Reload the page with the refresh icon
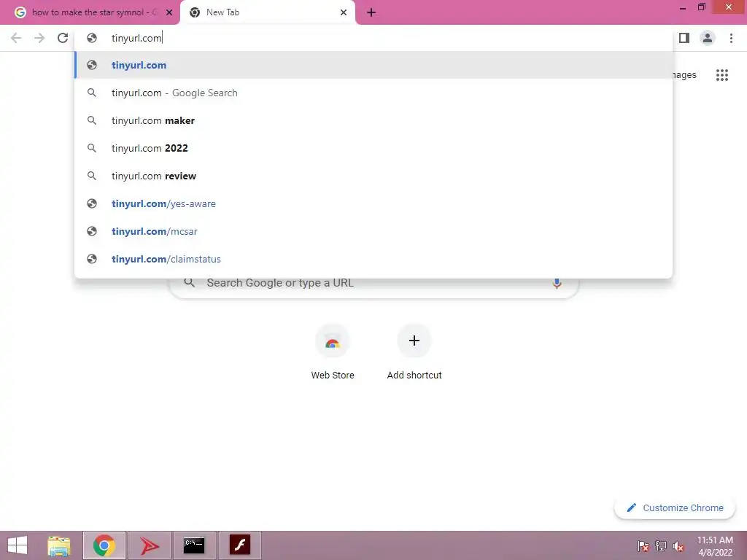 (63, 38)
